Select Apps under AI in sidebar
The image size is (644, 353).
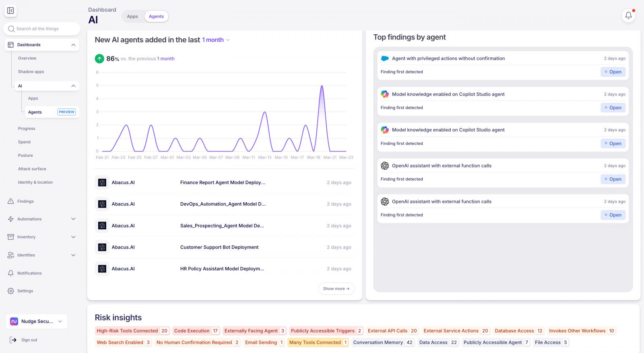click(x=33, y=98)
